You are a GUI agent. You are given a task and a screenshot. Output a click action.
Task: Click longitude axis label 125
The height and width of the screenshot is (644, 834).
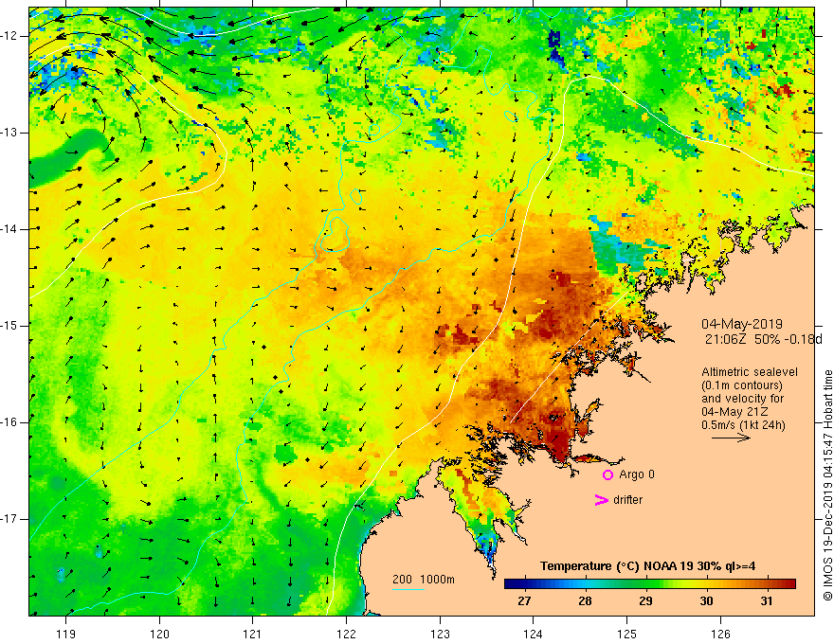[627, 634]
